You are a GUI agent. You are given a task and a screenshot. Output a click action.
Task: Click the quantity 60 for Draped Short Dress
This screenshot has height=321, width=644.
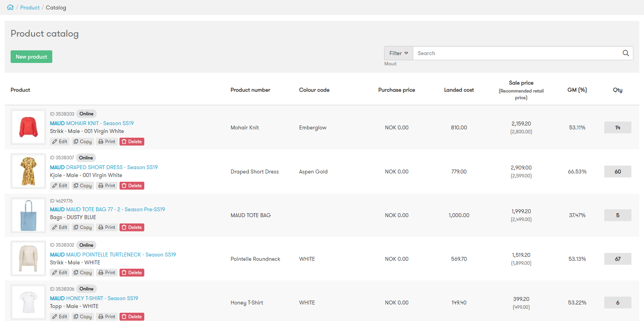618,172
